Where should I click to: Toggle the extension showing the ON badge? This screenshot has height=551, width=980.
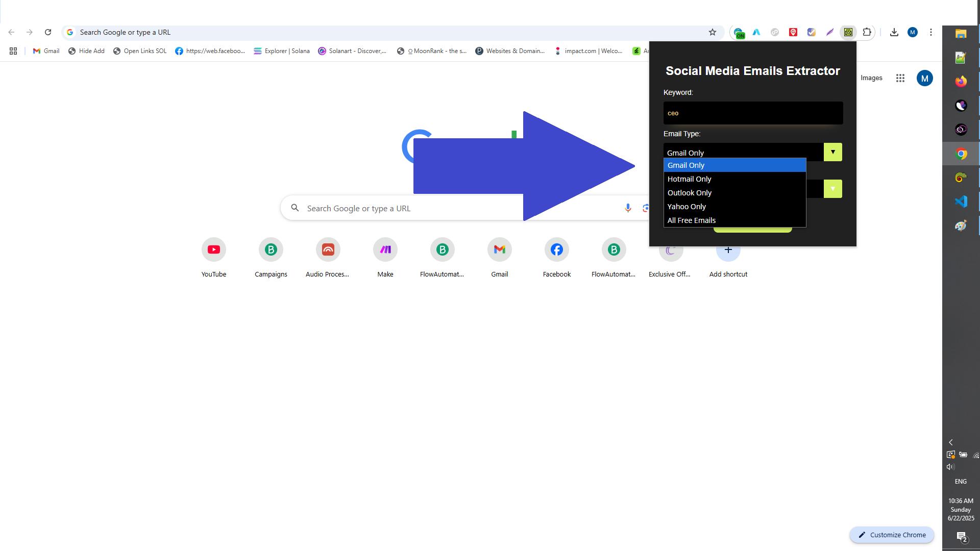click(739, 32)
